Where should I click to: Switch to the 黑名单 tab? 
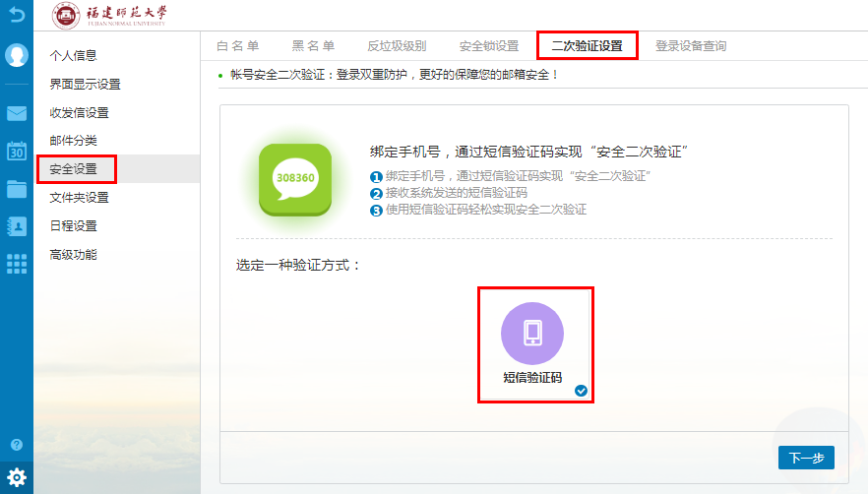click(313, 46)
